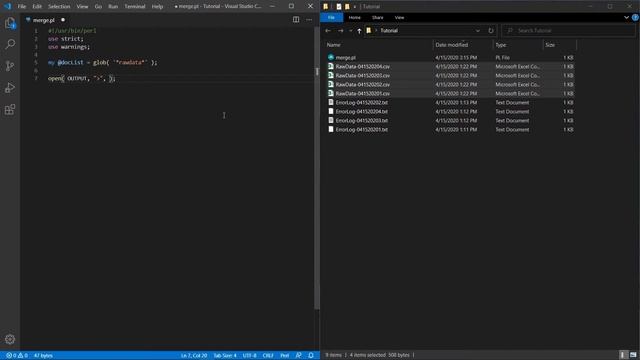
Task: Open the Customize Quick Access Toolbar dropdown
Action: coord(354,7)
